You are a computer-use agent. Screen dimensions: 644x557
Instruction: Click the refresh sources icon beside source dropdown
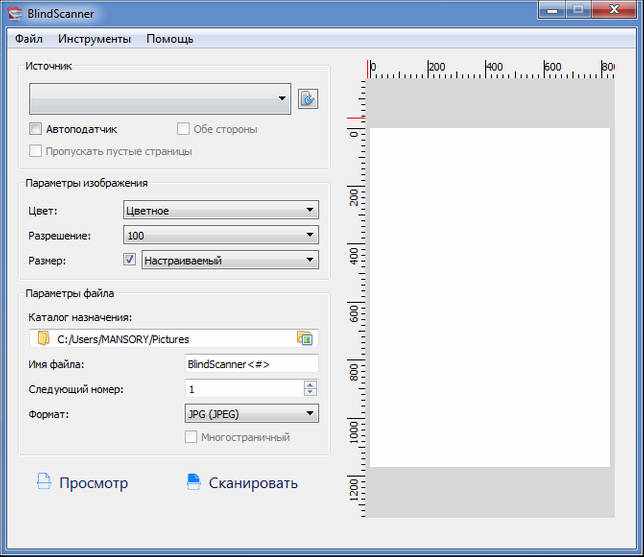pos(308,99)
